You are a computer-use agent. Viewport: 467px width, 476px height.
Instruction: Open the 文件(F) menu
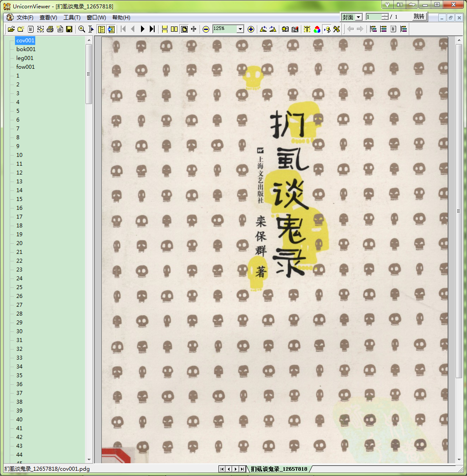click(x=25, y=17)
